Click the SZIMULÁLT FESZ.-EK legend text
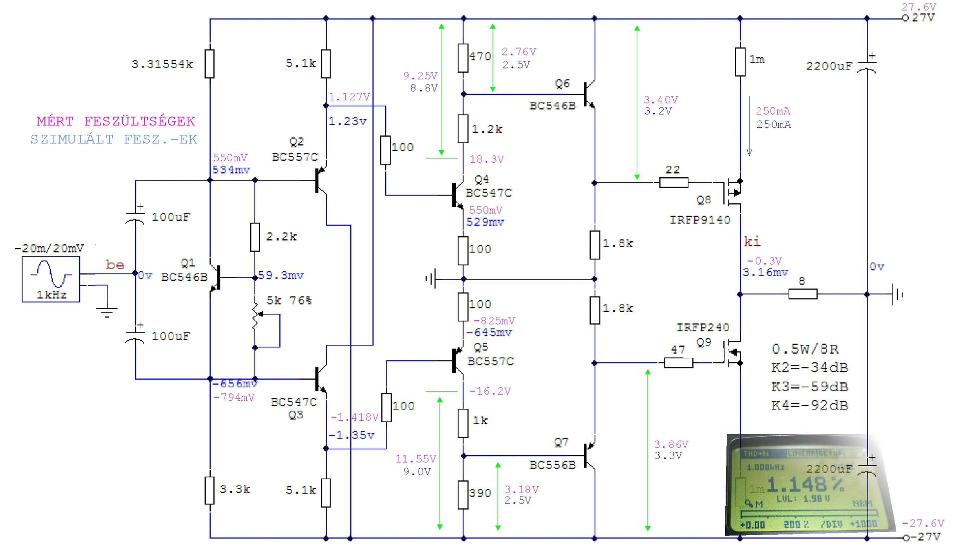 click(114, 139)
